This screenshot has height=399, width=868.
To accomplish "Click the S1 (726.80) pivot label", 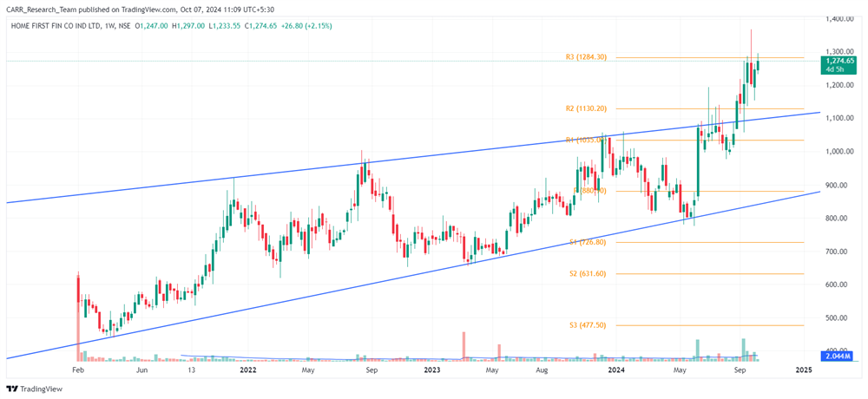I will click(589, 242).
